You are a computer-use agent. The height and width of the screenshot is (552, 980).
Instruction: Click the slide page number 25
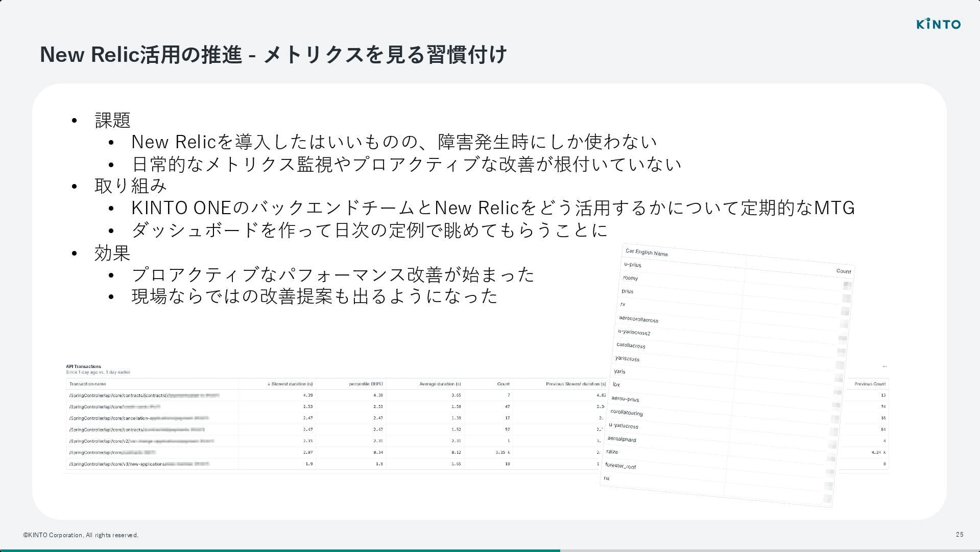tap(960, 535)
